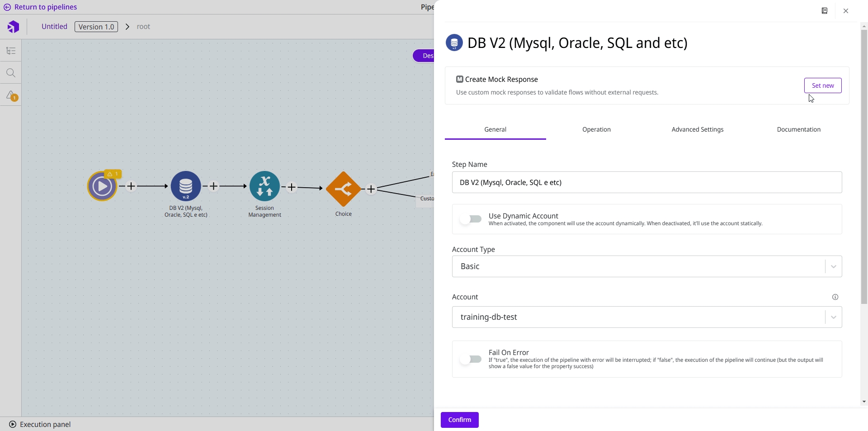Open the search icon in left sidebar
Screen dimensions: 868x431
pos(11,73)
